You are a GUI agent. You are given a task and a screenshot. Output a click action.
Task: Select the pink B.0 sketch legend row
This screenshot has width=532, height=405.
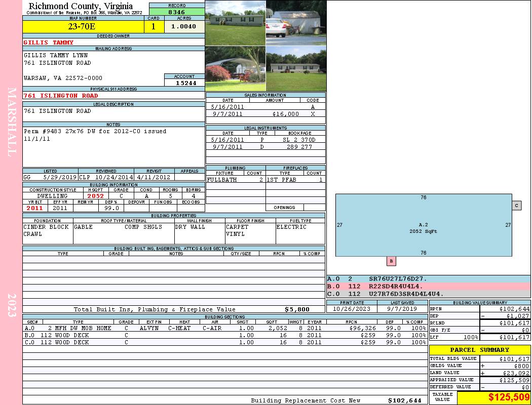point(428,286)
